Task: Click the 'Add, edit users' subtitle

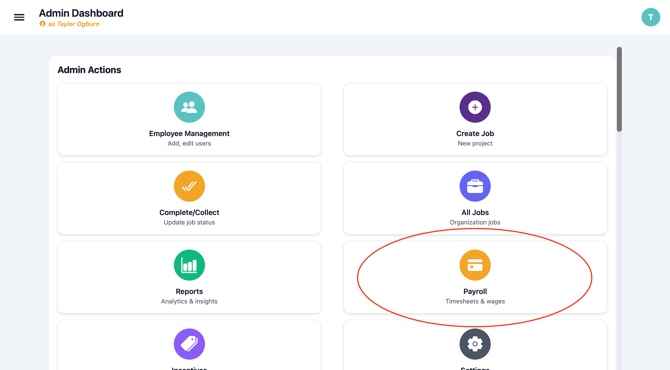Action: 189,144
